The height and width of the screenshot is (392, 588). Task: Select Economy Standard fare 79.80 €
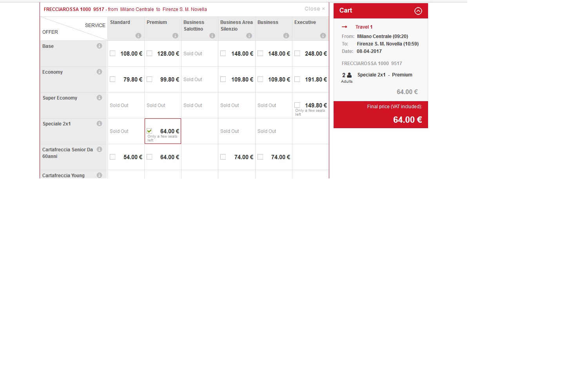click(x=113, y=79)
